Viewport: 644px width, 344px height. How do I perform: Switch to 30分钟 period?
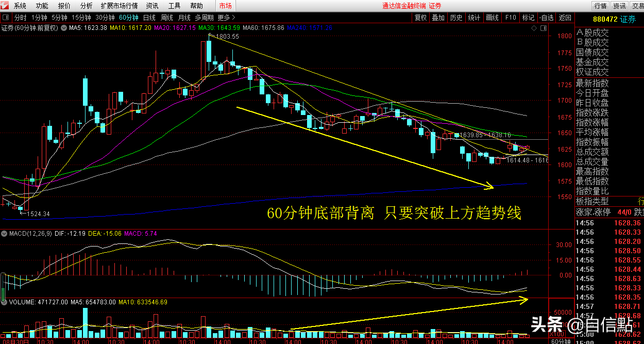tap(105, 18)
